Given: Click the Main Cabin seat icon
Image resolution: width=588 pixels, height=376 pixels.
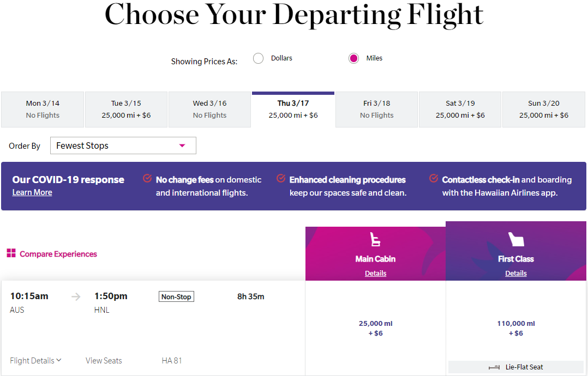Looking at the screenshot, I should pos(375,240).
